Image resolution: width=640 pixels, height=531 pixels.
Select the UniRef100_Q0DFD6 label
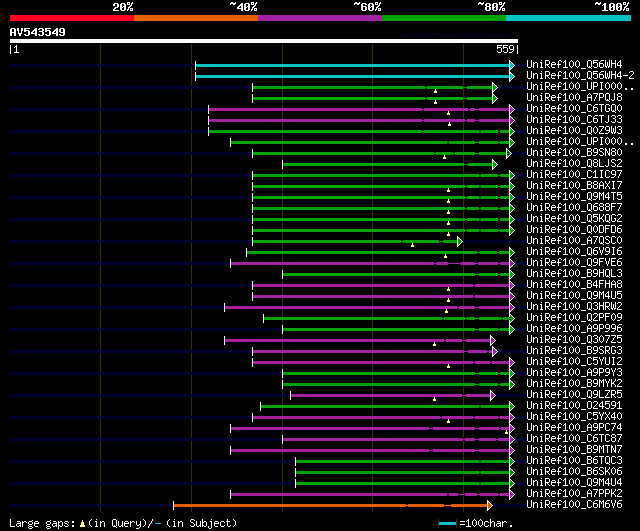(574, 230)
